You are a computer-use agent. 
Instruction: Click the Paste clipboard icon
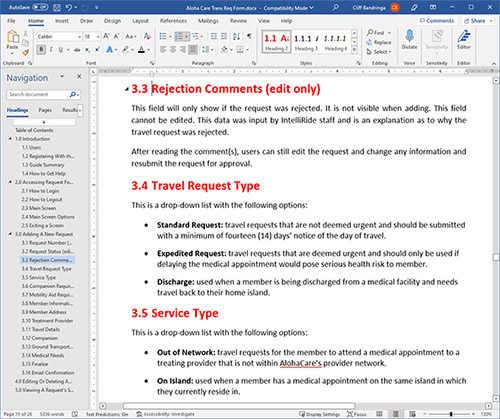click(13, 36)
